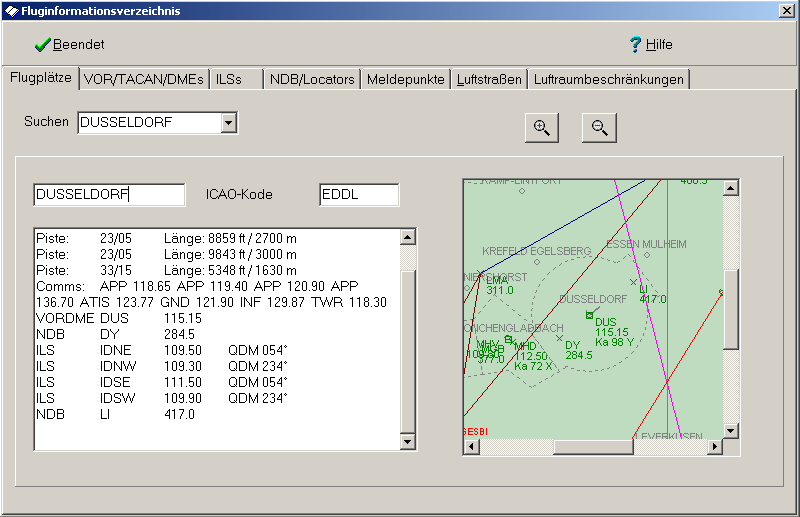Click the ILS IDSW 109.90 row
Viewport: 800px width, 517px height.
(162, 398)
